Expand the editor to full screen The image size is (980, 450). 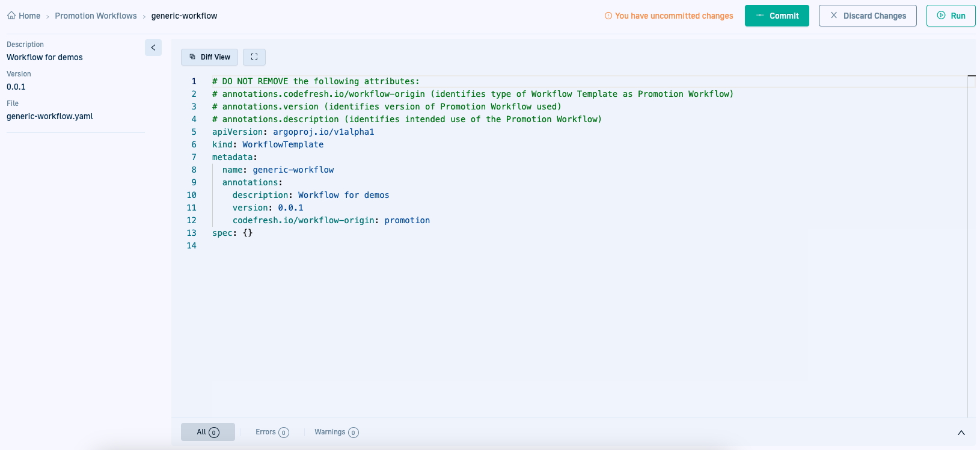point(254,57)
